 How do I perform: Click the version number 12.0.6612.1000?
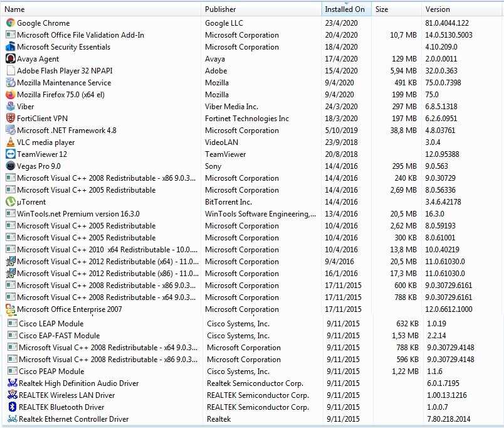coord(449,309)
